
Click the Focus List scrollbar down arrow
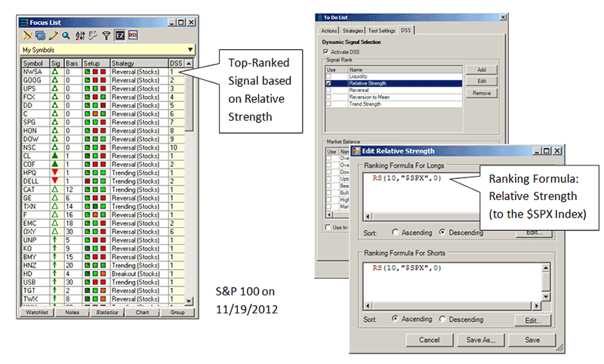click(x=189, y=301)
